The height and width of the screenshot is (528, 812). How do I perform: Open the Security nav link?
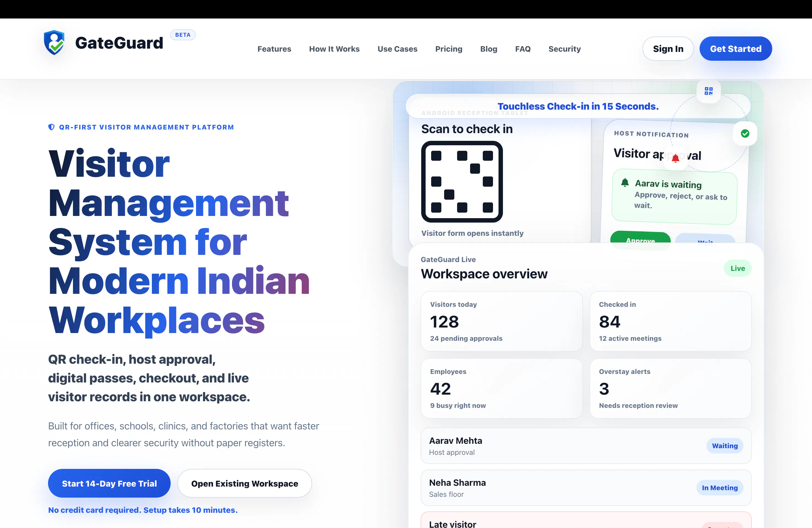coord(565,49)
